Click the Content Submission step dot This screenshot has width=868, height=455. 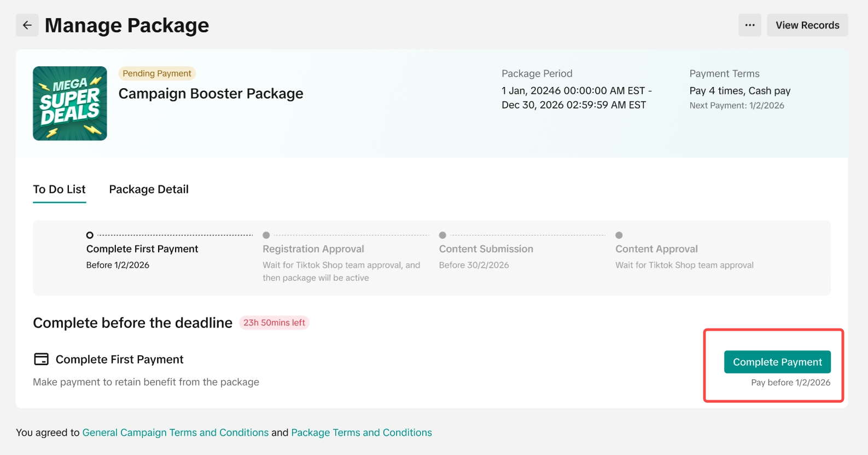pyautogui.click(x=442, y=235)
